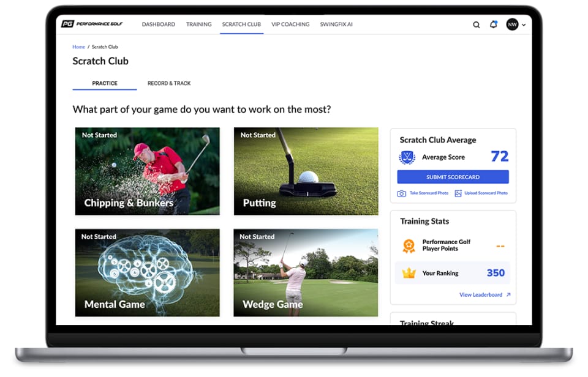Open the Training menu item
588x377 pixels.
click(198, 24)
